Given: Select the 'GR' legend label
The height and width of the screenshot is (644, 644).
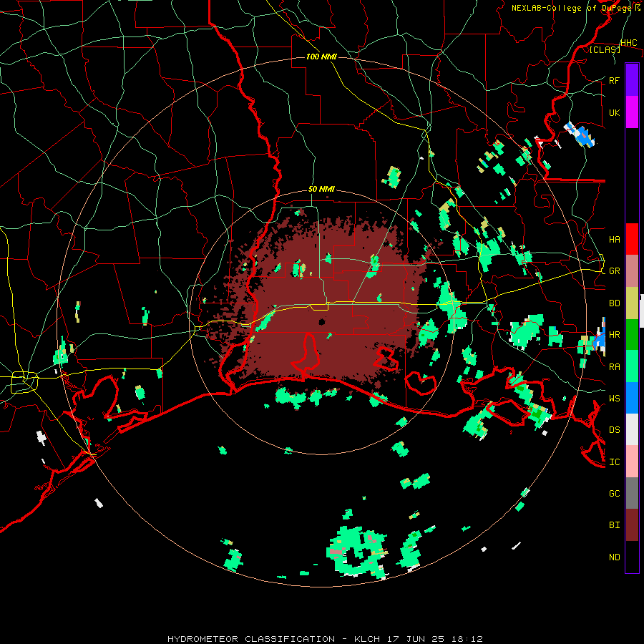Looking at the screenshot, I should [614, 271].
